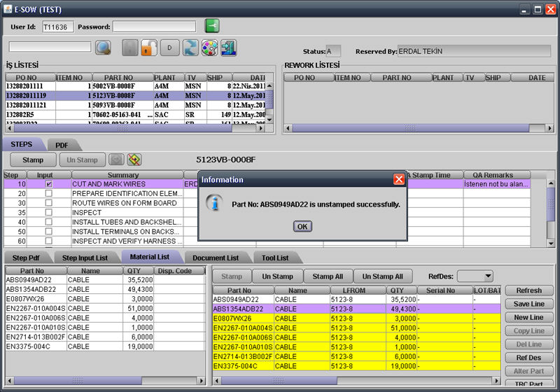Switch to the PDF tab
The height and width of the screenshot is (392, 560).
[x=62, y=145]
